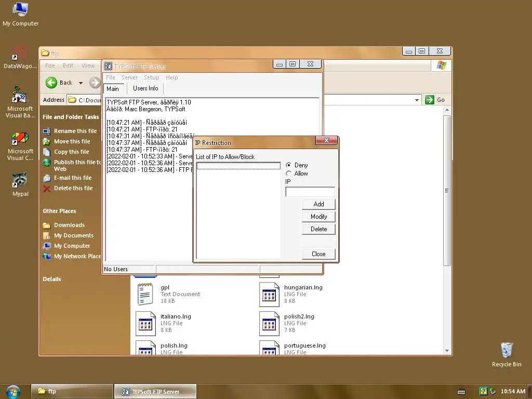The height and width of the screenshot is (399, 532).
Task: Click TYPSoft tray icon in system tray
Action: 483,391
